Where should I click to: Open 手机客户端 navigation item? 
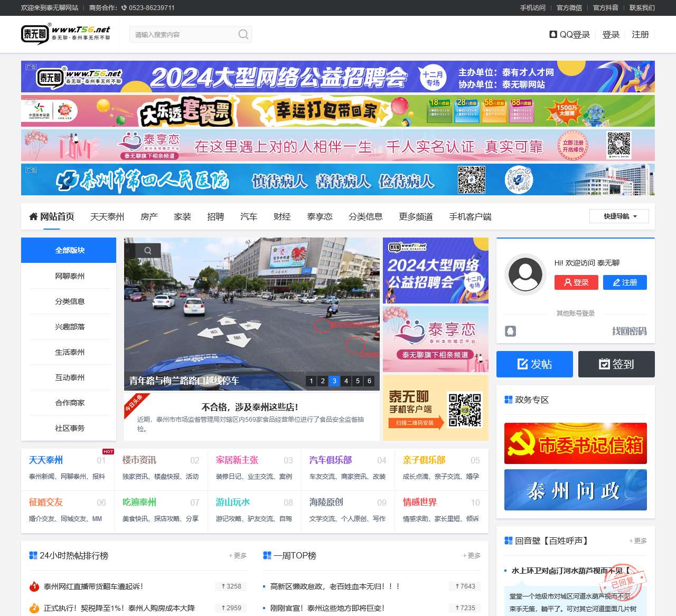[470, 216]
